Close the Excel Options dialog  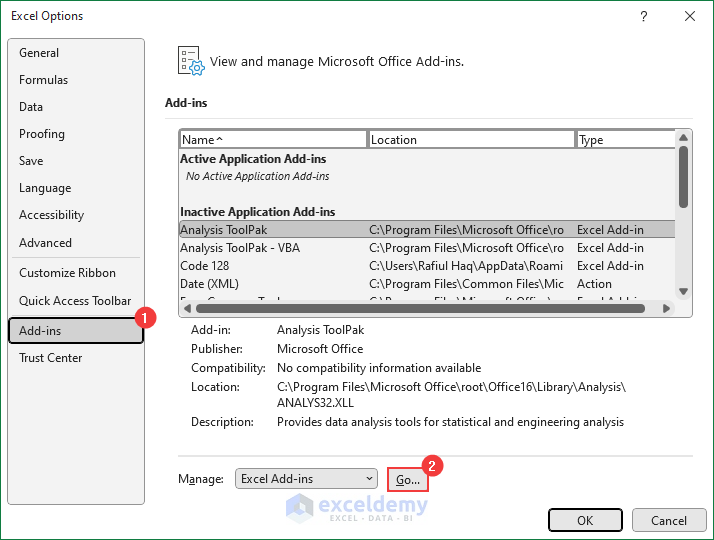(x=689, y=16)
